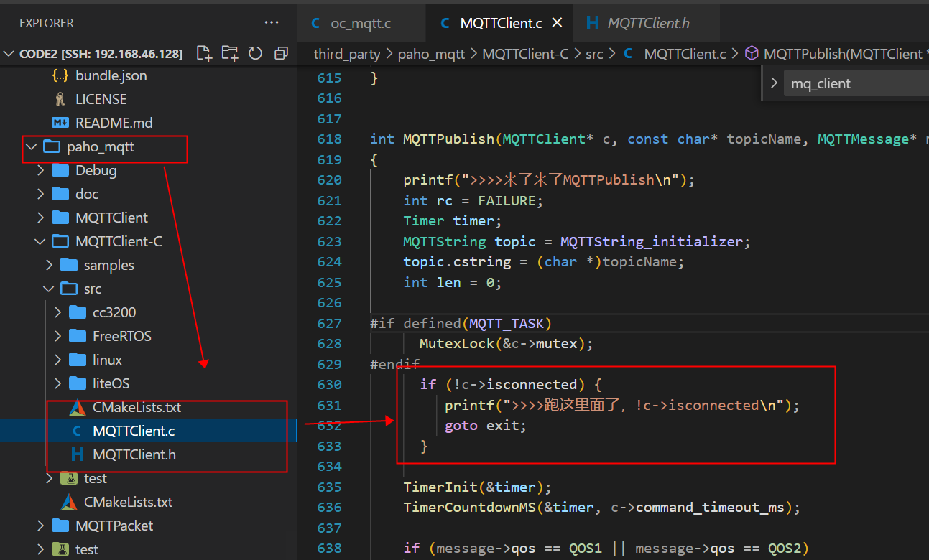
Task: Expand the cc3200 folder
Action: click(x=58, y=313)
